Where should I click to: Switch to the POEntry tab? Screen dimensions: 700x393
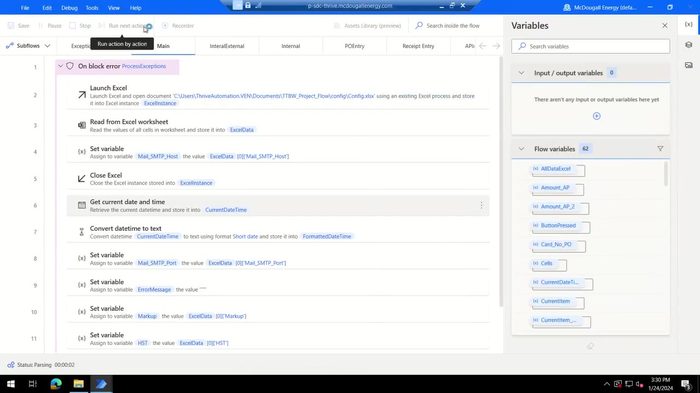coord(354,46)
